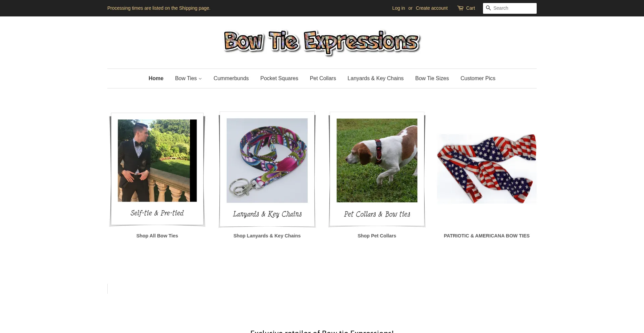The height and width of the screenshot is (333, 644).
Task: Click the shopping cart icon
Action: 460,8
